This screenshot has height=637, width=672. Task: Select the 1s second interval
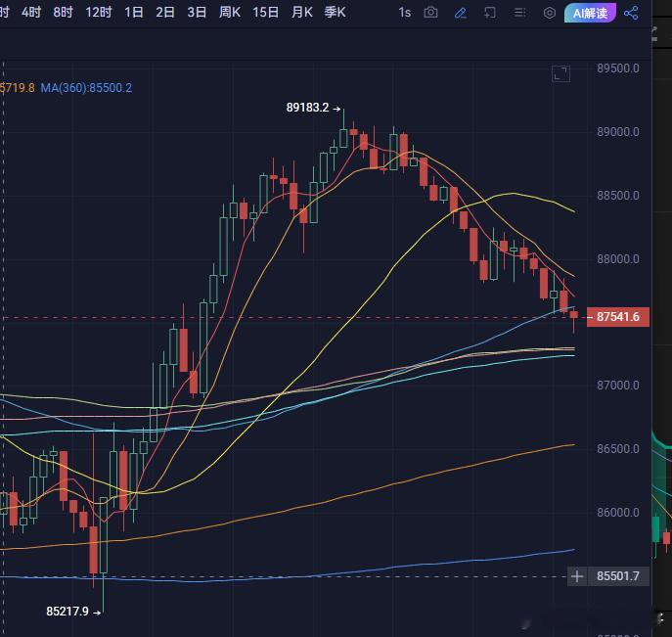tap(405, 13)
